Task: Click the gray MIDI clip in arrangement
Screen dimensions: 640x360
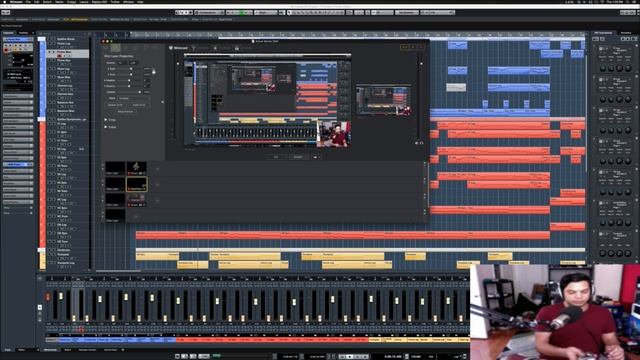Action: point(456,87)
